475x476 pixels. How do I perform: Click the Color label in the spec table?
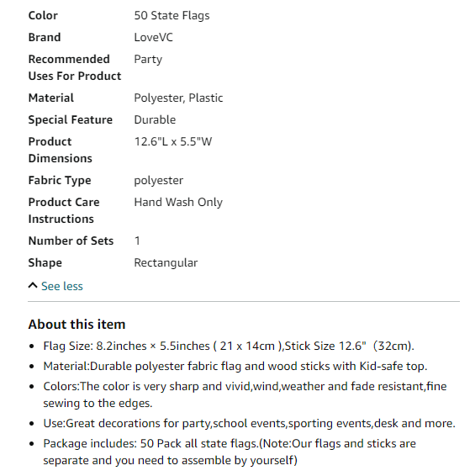pyautogui.click(x=43, y=15)
